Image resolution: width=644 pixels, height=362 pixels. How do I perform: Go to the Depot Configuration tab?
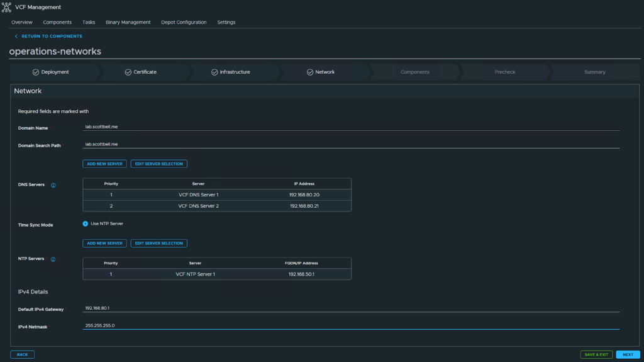tap(184, 22)
